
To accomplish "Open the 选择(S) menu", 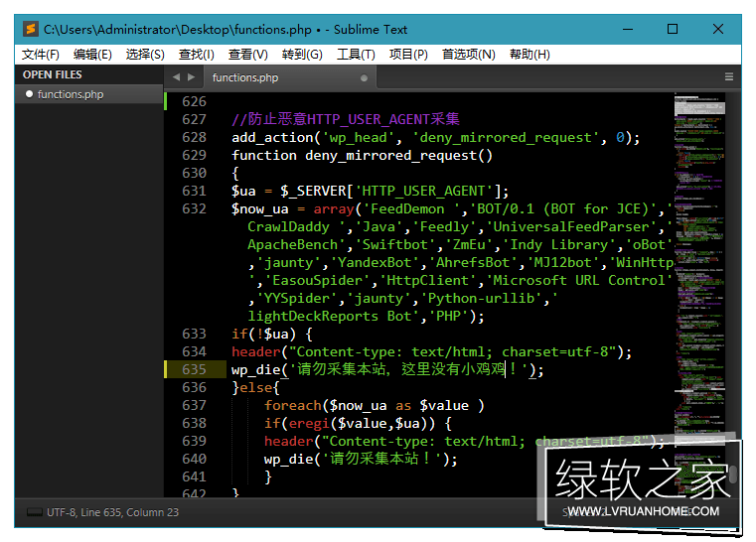I will (145, 54).
